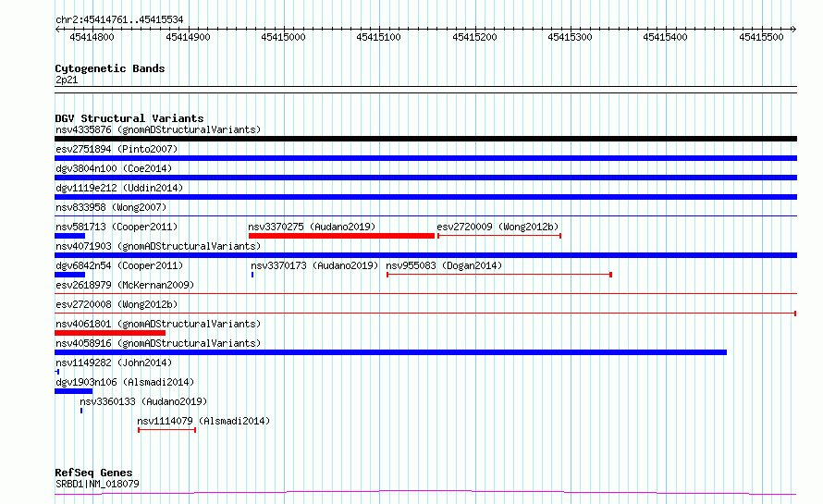Select nsv4061801 gnomADStructuralVariants label

click(x=158, y=324)
